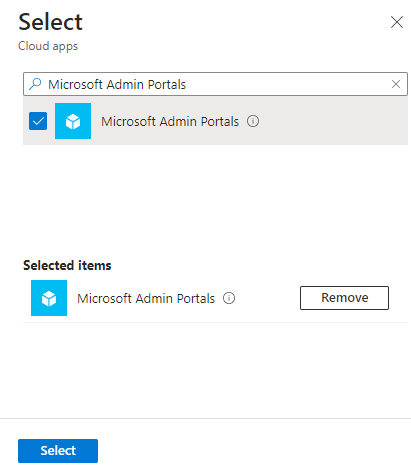
Task: Click Microsoft Admin Portals name in Selected items
Action: [146, 298]
